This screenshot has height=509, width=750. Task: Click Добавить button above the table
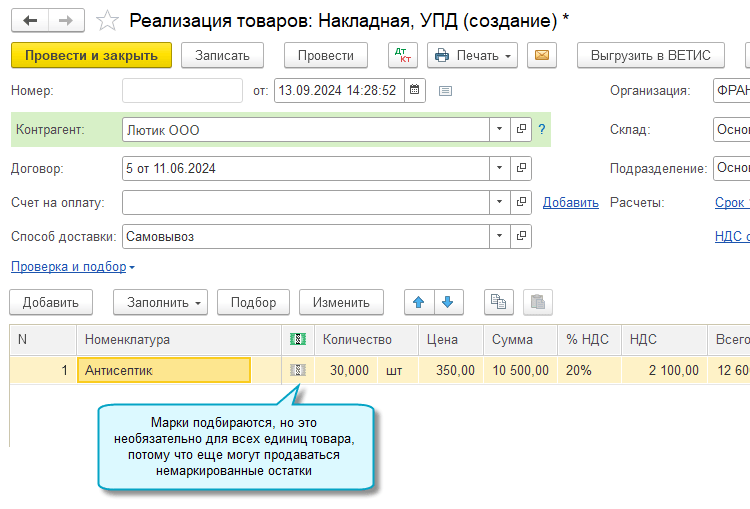point(51,302)
